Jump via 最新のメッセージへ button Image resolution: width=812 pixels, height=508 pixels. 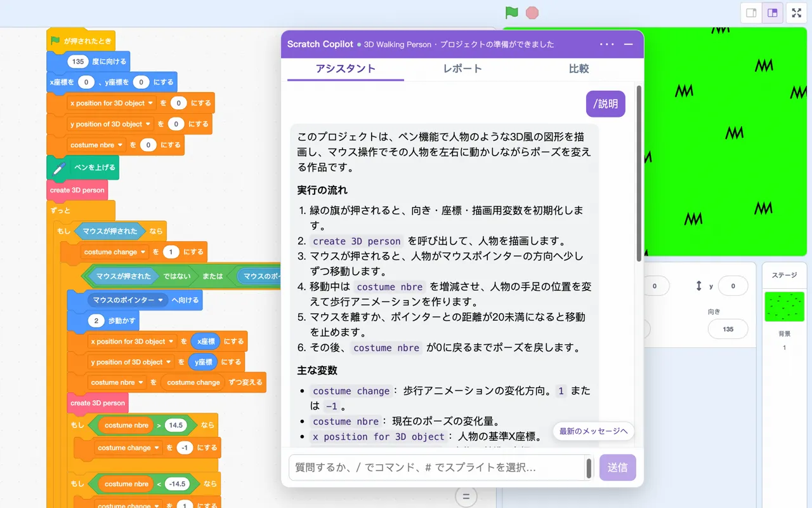[594, 431]
